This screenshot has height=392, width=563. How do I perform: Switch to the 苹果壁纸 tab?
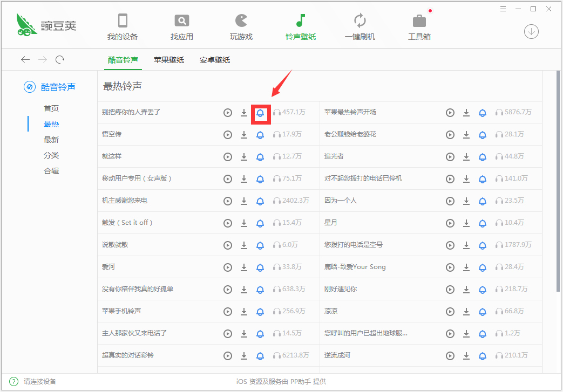[x=168, y=60]
